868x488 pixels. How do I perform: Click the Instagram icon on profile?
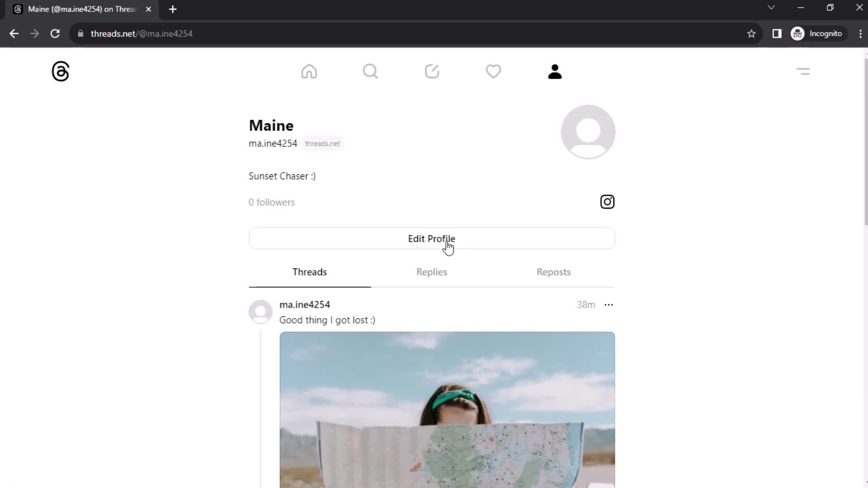(608, 202)
